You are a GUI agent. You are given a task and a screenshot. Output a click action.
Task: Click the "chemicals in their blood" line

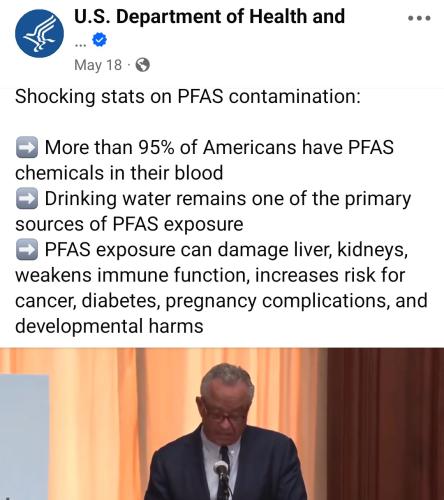pos(119,173)
